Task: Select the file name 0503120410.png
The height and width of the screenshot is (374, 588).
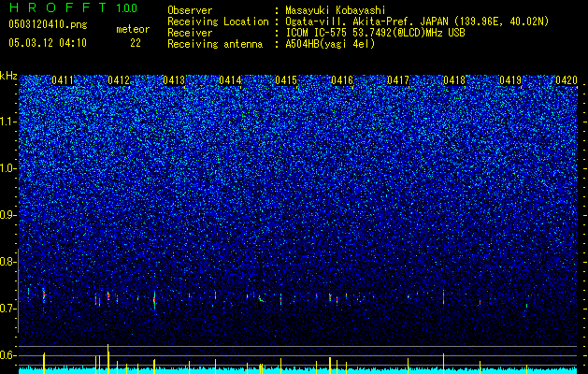Action: tap(48, 24)
